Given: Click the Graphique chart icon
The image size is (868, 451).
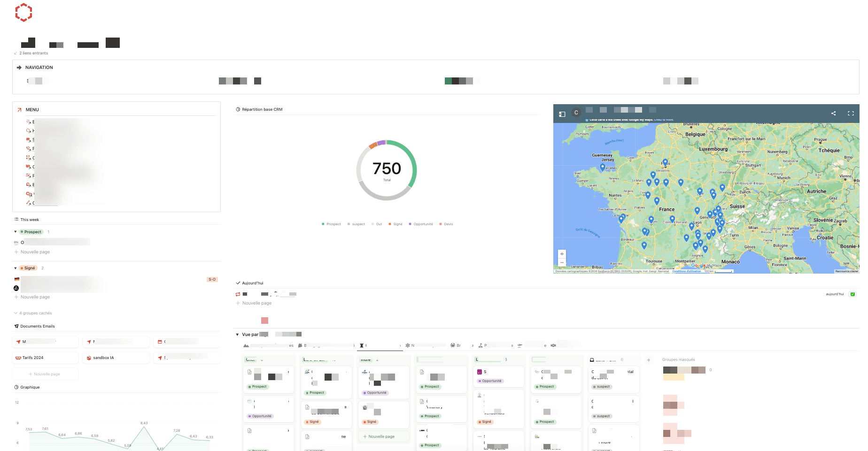Looking at the screenshot, I should [16, 387].
